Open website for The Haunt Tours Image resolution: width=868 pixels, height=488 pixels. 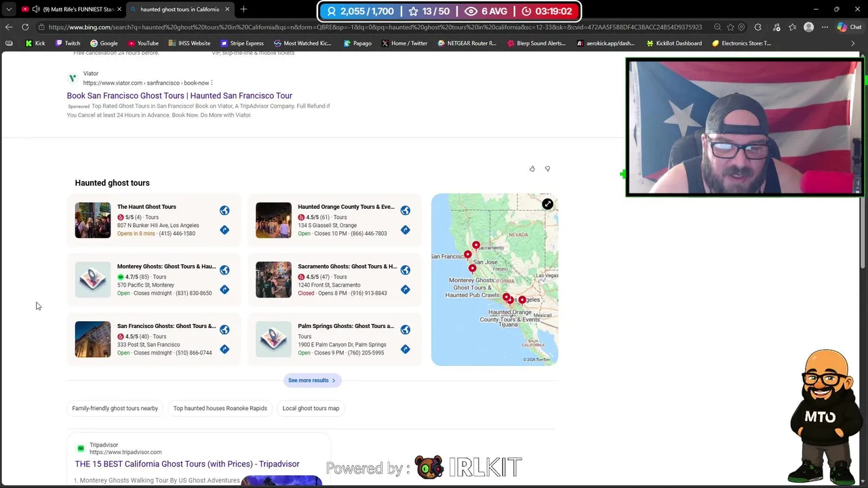pyautogui.click(x=224, y=210)
